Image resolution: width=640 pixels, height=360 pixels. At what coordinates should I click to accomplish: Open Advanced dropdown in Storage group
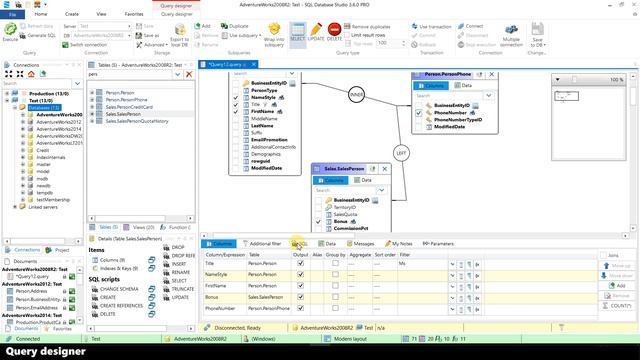pyautogui.click(x=152, y=45)
